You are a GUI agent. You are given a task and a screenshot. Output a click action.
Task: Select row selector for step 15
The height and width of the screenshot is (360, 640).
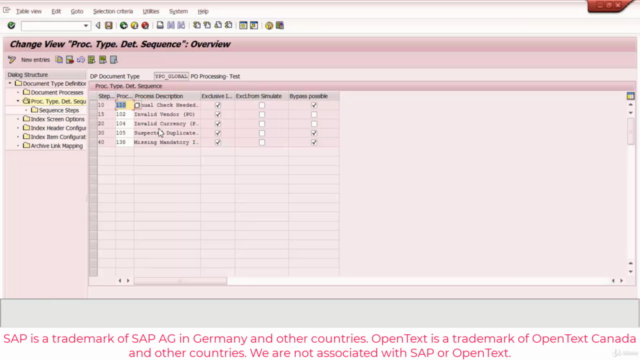tap(93, 114)
